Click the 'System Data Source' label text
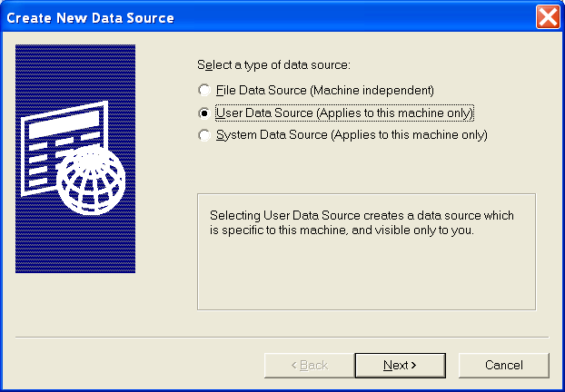The width and height of the screenshot is (565, 392). [272, 135]
